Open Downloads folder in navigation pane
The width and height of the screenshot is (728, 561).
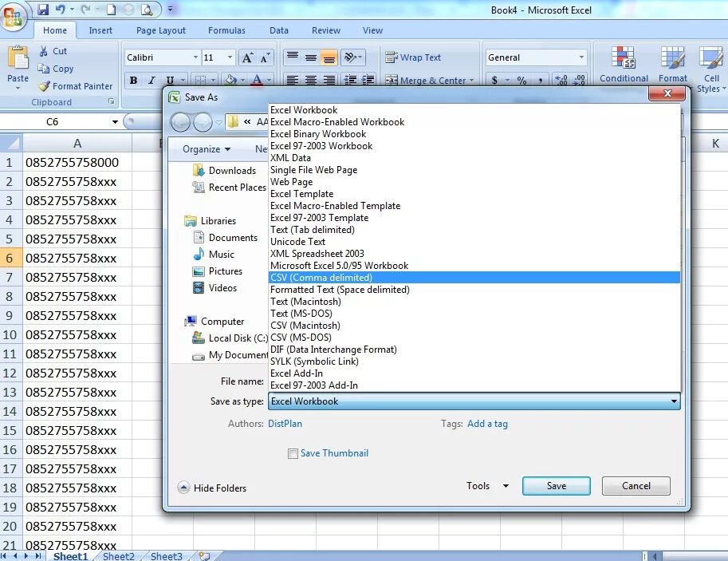coord(225,171)
